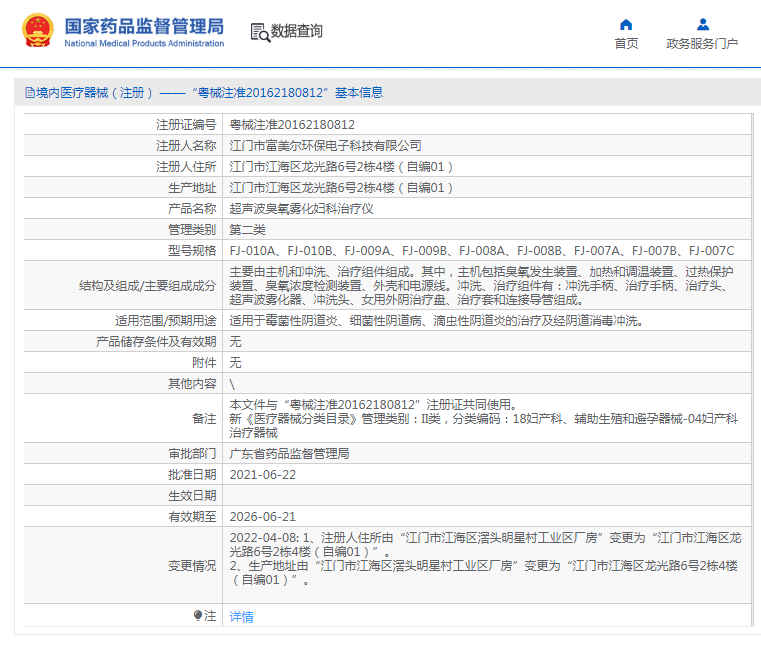The width and height of the screenshot is (761, 647).
Task: Select registration number value 粤械注准20162180812
Action: pyautogui.click(x=292, y=125)
